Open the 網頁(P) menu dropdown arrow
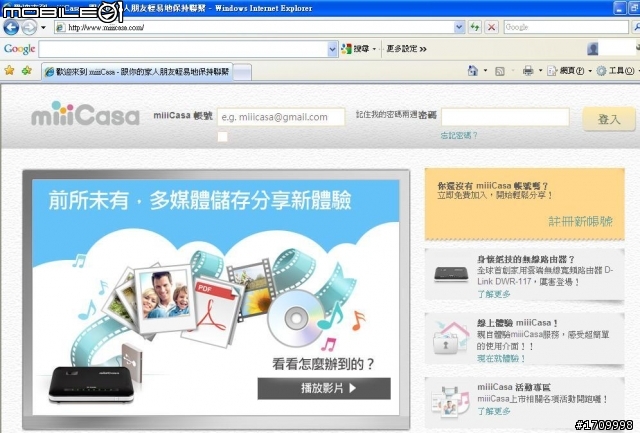Viewport: 640px width, 433px height. point(590,71)
